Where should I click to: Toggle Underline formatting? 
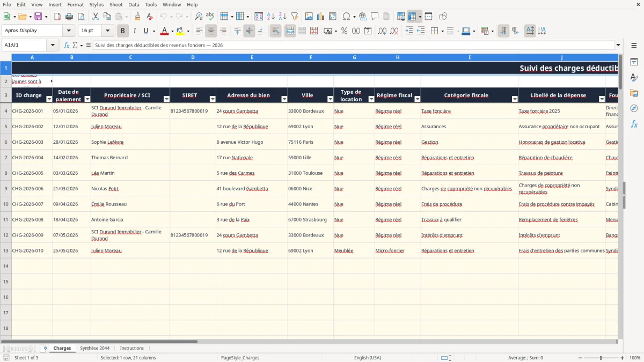(x=145, y=31)
